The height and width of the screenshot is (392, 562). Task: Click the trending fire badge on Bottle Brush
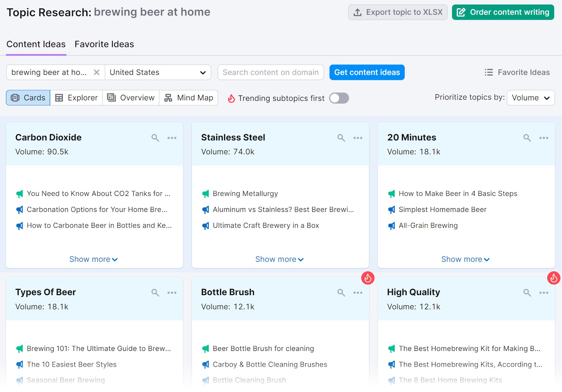coord(368,278)
